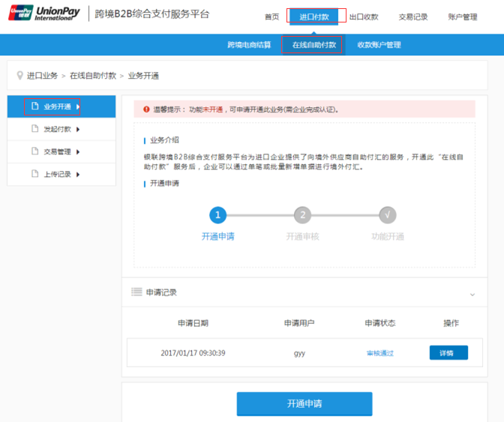Click the document icon beside 上传记录
This screenshot has width=504, height=422.
click(34, 175)
